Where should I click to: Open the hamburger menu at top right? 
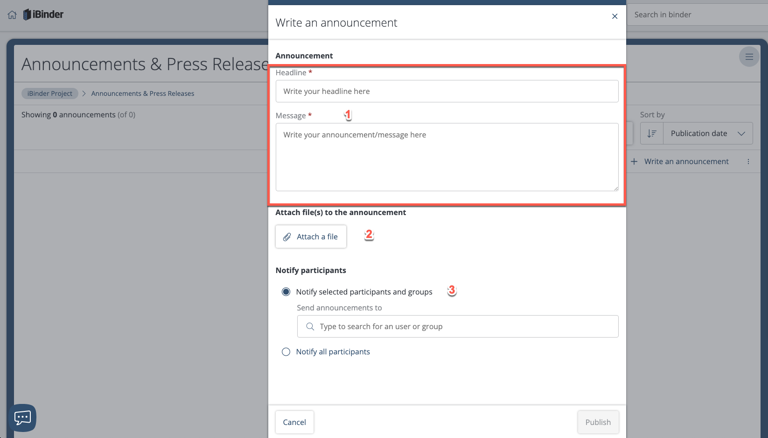(x=748, y=57)
